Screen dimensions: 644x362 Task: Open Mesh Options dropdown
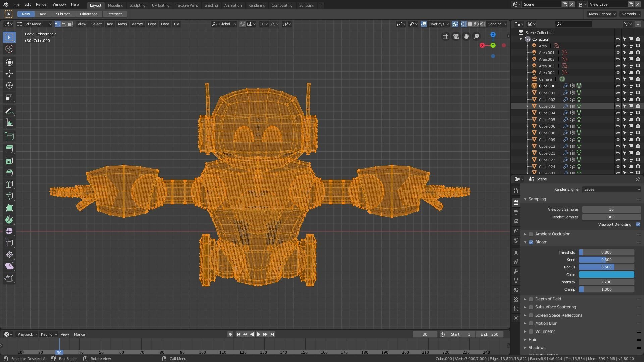click(602, 14)
